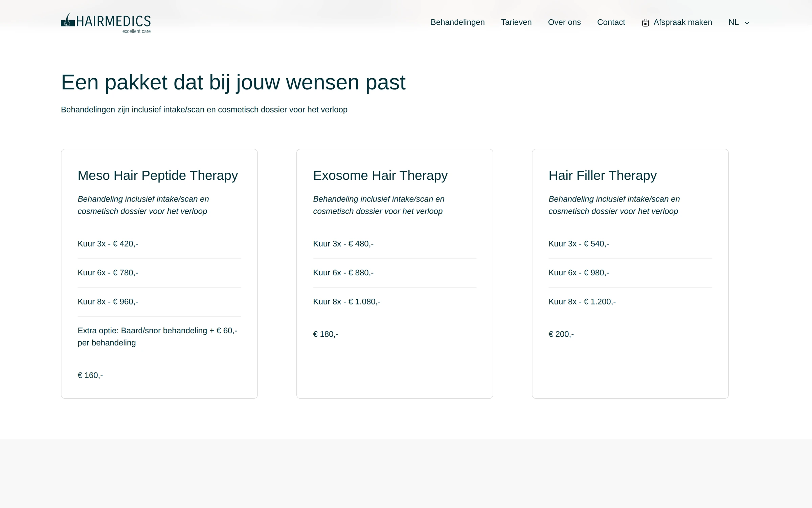Viewport: 812px width, 508px height.
Task: Click the € 160,- price
Action: [x=90, y=375]
